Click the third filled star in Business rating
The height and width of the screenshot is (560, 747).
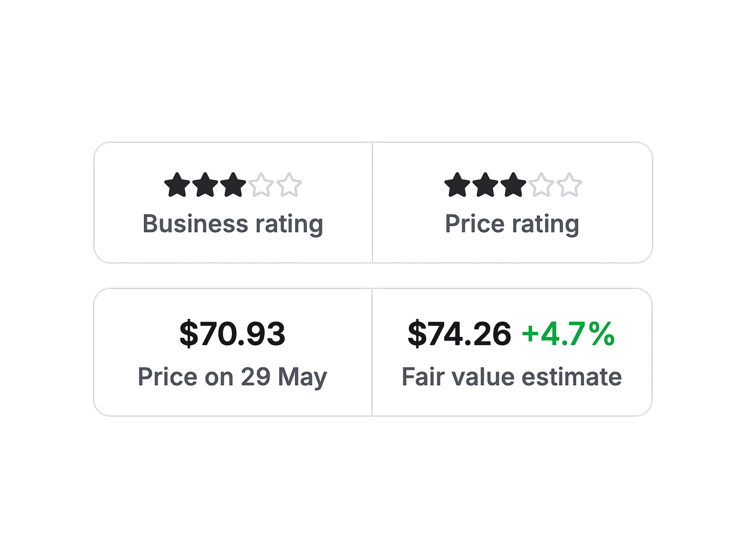[x=233, y=185]
